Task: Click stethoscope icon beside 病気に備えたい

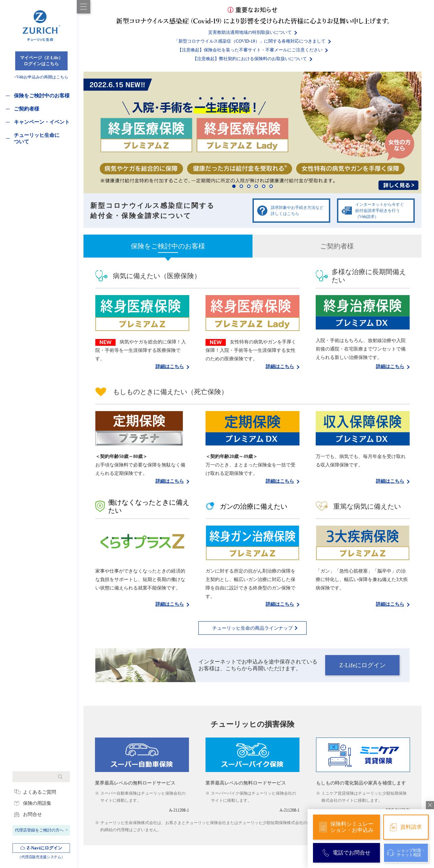Action: pyautogui.click(x=101, y=276)
